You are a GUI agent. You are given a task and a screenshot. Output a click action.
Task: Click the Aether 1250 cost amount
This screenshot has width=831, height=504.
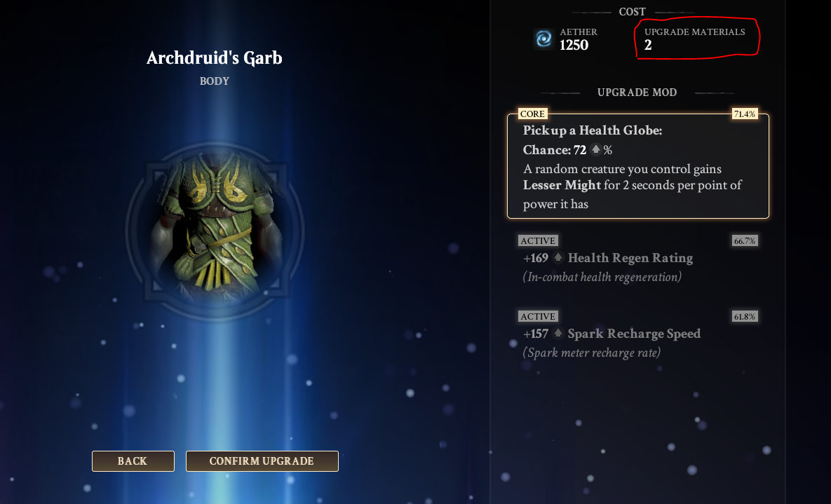pyautogui.click(x=574, y=45)
